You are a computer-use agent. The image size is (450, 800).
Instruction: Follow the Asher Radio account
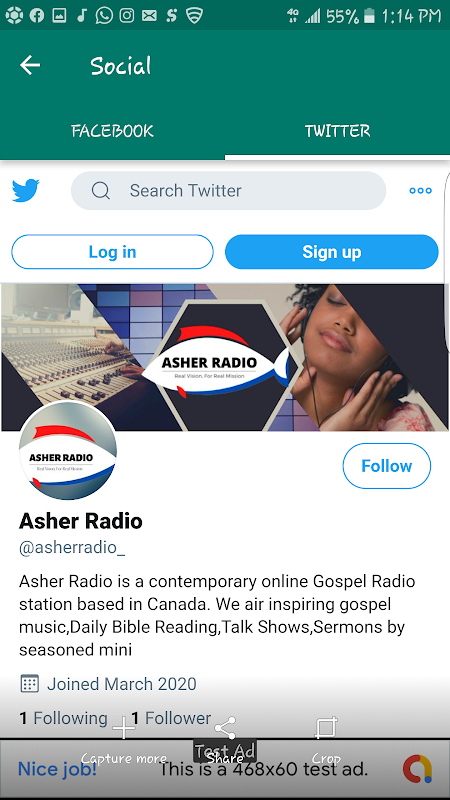click(x=387, y=466)
